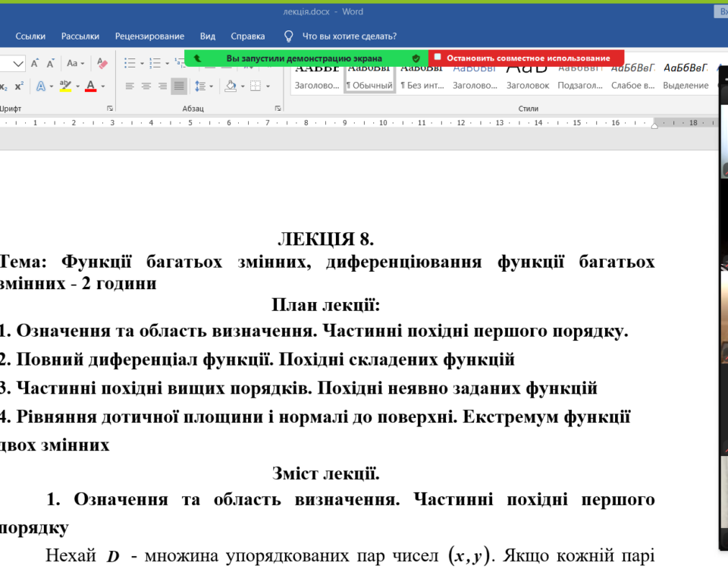Align text right

pos(162,86)
